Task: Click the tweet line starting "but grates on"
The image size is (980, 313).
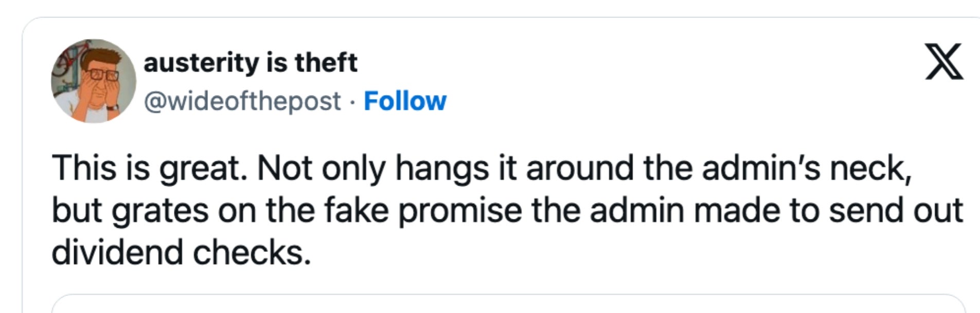Action: [507, 211]
